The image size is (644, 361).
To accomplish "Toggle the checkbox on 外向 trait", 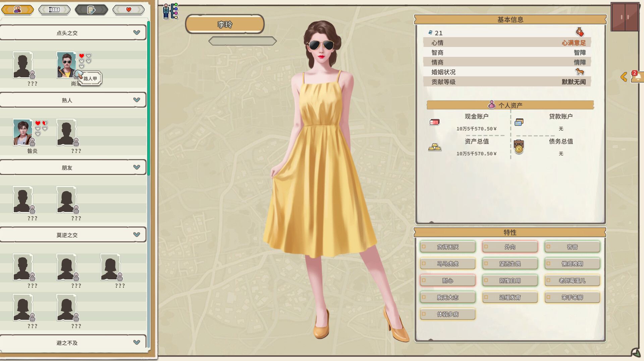I will coord(486,247).
